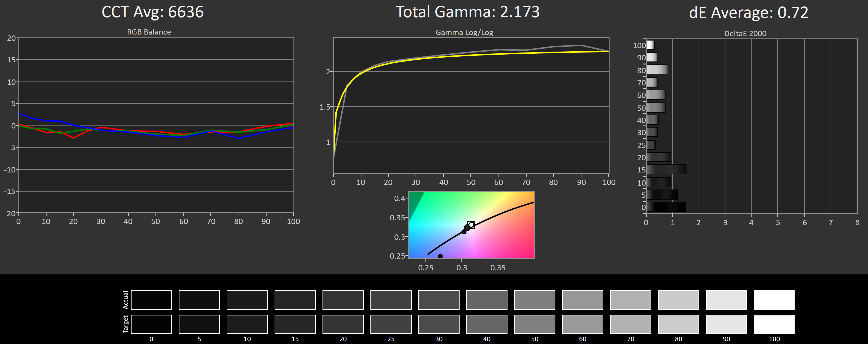868x344 pixels.
Task: Click the Gamma Log/Log chart title
Action: tap(464, 33)
